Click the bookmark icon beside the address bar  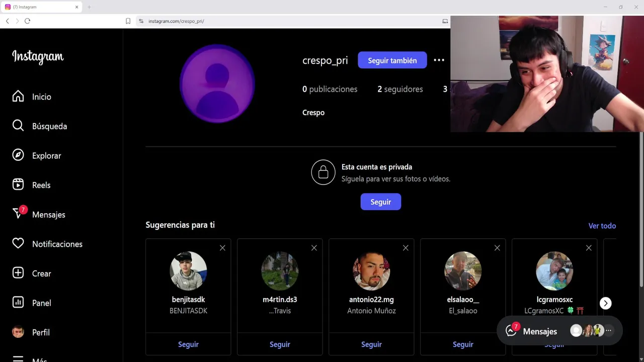(128, 21)
